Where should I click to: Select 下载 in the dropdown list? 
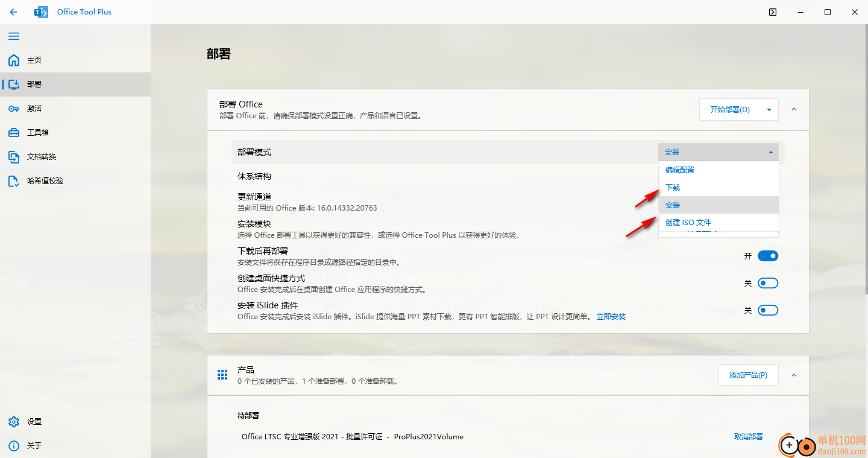(719, 188)
